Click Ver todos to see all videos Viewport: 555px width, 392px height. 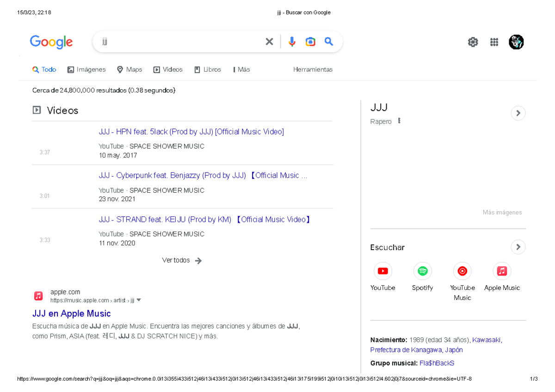point(176,260)
